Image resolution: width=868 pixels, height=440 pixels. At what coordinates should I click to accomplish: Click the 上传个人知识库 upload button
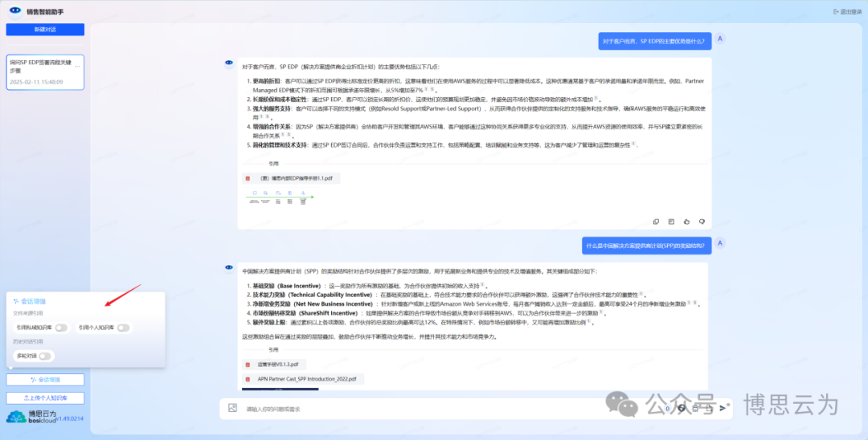(x=45, y=398)
